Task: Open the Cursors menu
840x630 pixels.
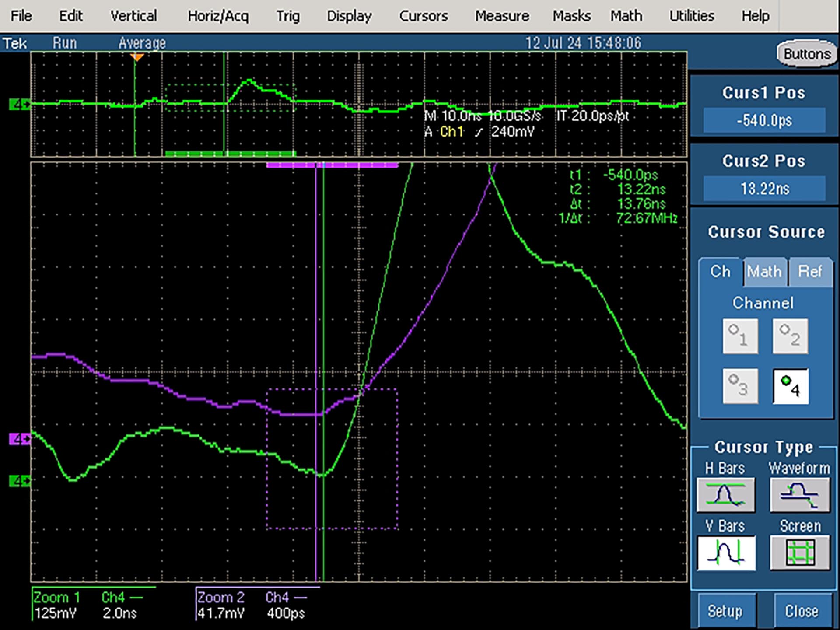Action: 423,16
